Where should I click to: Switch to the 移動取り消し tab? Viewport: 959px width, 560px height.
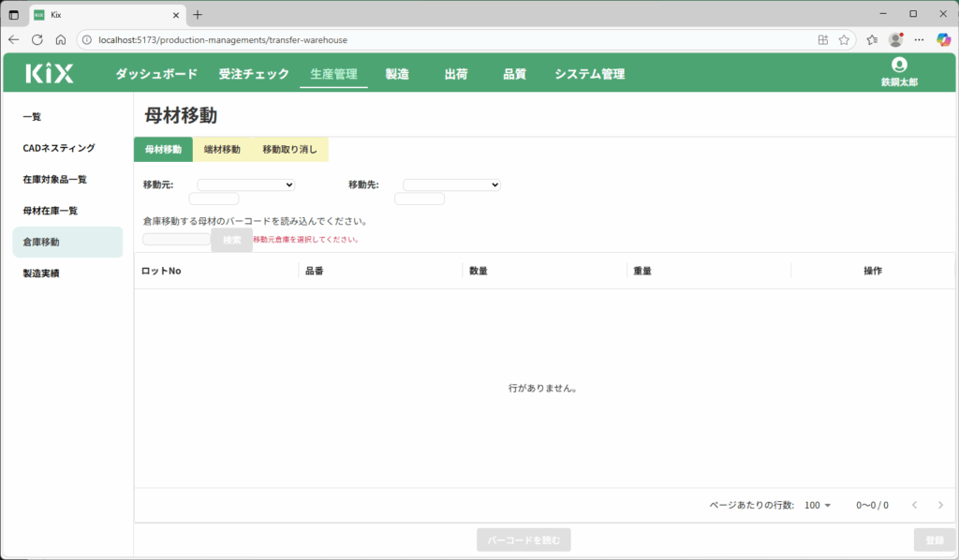point(289,150)
